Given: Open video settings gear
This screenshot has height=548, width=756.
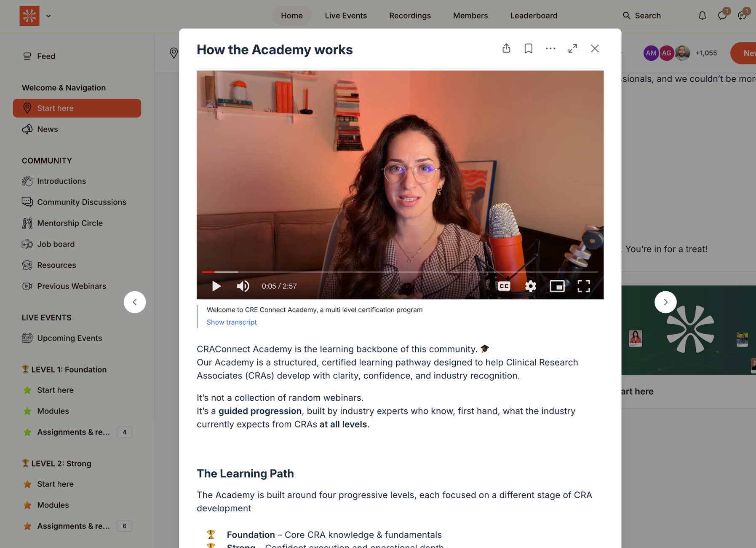Looking at the screenshot, I should click(x=531, y=286).
